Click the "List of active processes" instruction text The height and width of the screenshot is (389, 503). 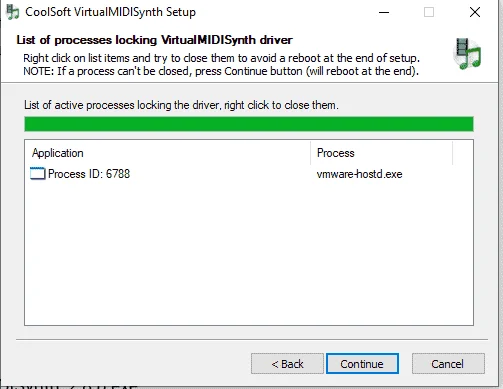click(181, 105)
